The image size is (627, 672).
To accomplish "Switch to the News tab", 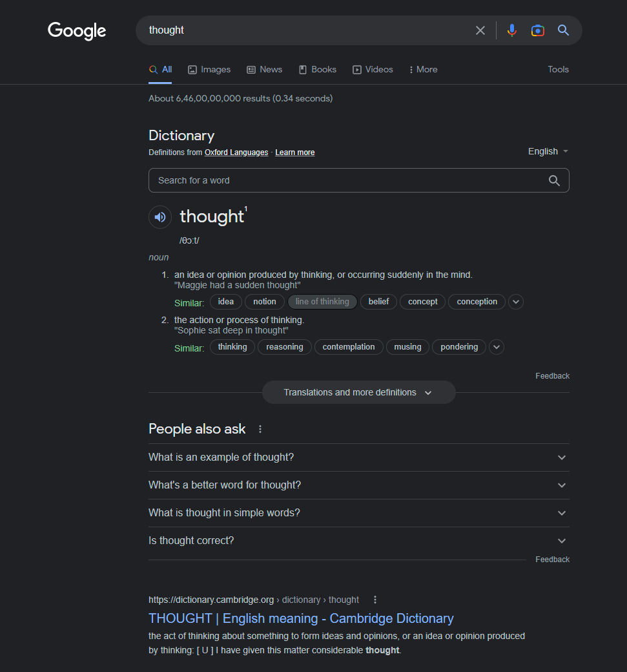I will point(265,69).
